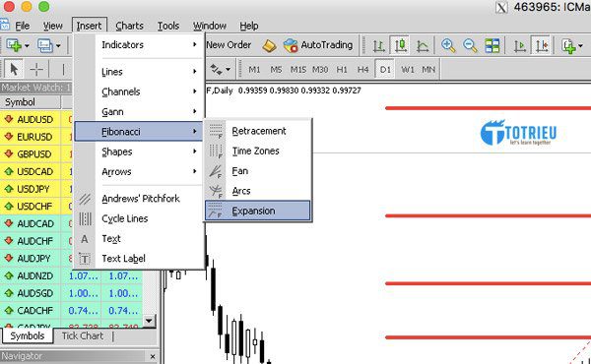Choose Fibonacci Expansion
Viewport: 591px width, 364px height.
coord(258,211)
